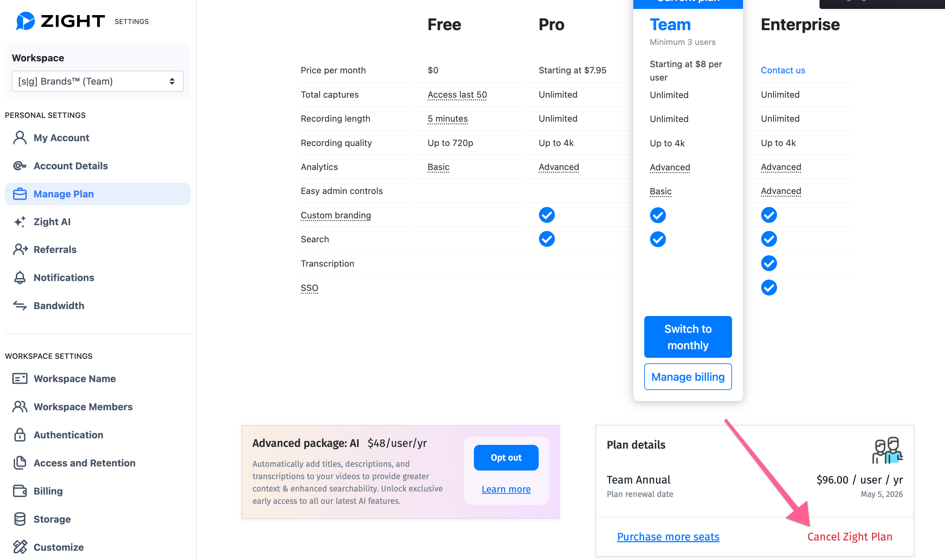Click the Referrals person-arrow icon
This screenshot has height=560, width=945.
(x=20, y=249)
